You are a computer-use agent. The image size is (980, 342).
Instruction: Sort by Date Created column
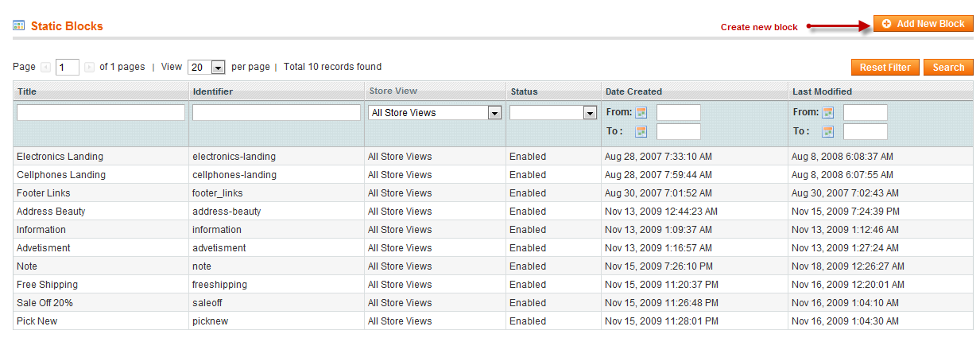click(x=633, y=91)
